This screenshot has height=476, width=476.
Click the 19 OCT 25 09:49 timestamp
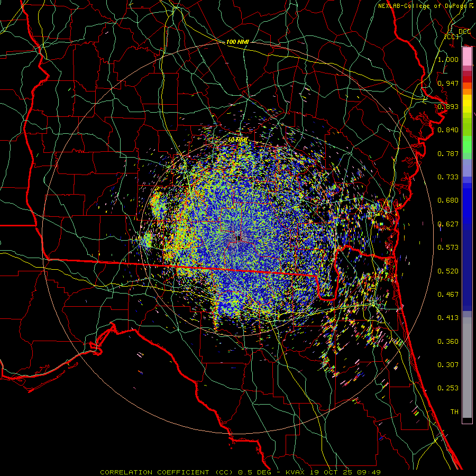click(346, 472)
